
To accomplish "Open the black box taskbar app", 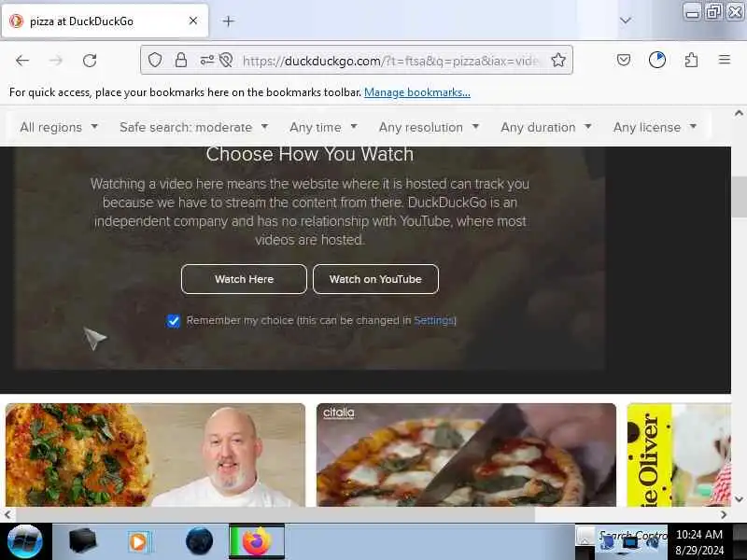I will click(82, 541).
